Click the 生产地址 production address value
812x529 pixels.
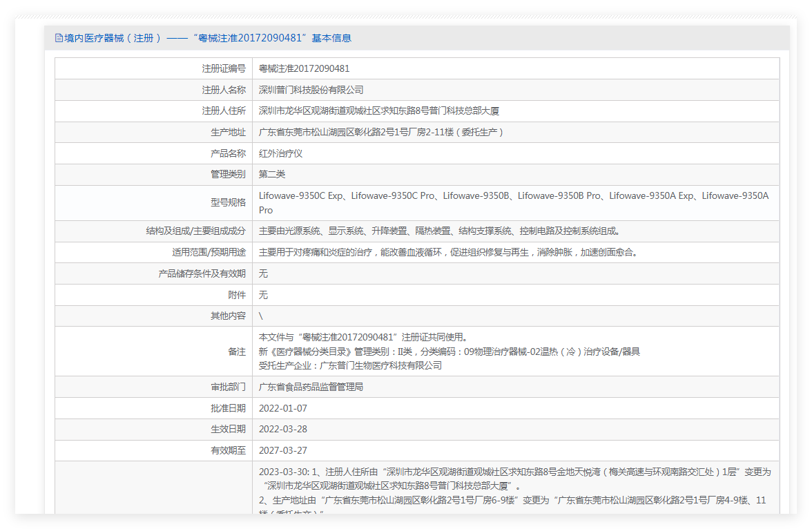coord(381,132)
